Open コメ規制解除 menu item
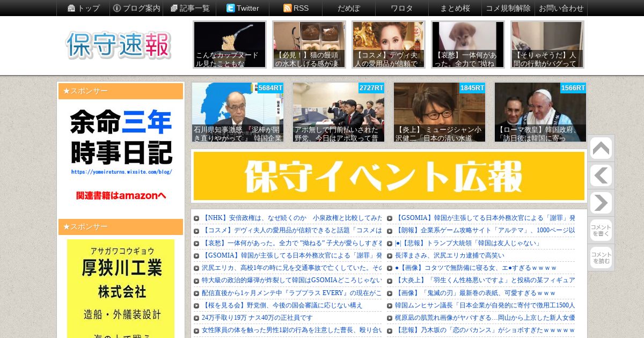The image size is (644, 338). pos(508,8)
